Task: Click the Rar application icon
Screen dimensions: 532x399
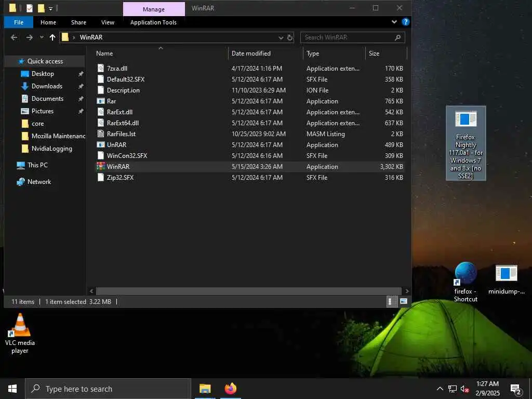Action: point(101,101)
